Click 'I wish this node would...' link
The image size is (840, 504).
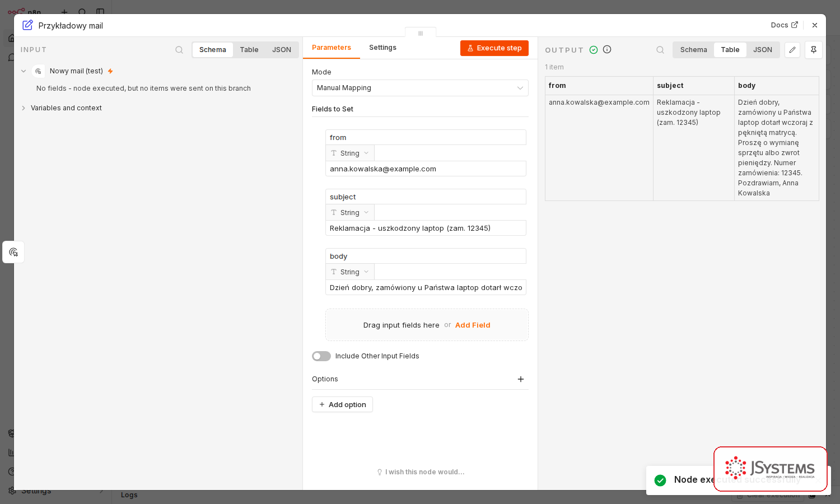pyautogui.click(x=421, y=472)
